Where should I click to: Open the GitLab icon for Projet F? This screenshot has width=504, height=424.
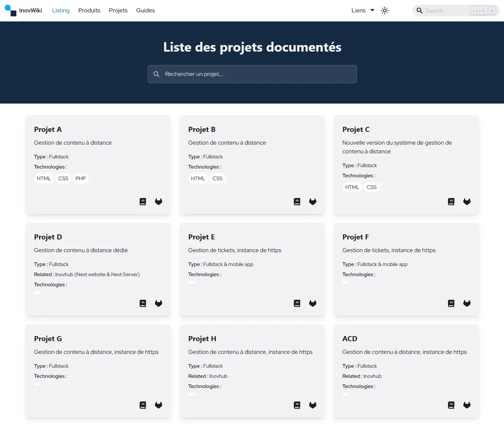(x=467, y=303)
